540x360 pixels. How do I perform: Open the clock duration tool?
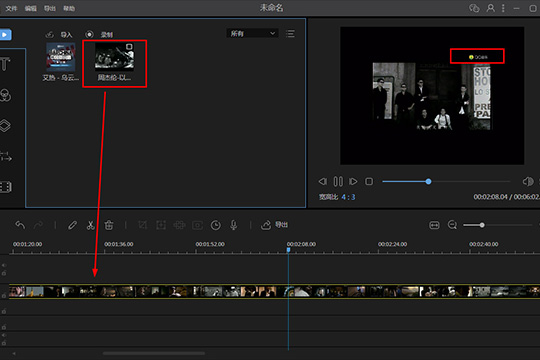tap(216, 225)
